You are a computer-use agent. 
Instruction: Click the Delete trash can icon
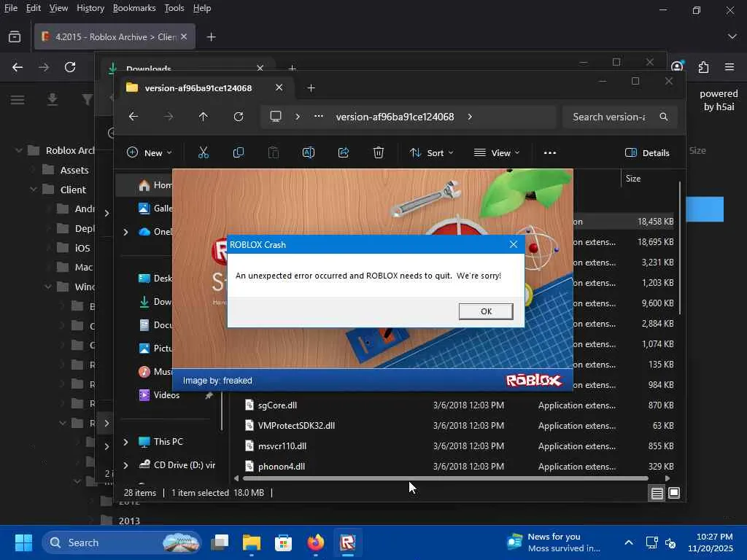(x=379, y=152)
